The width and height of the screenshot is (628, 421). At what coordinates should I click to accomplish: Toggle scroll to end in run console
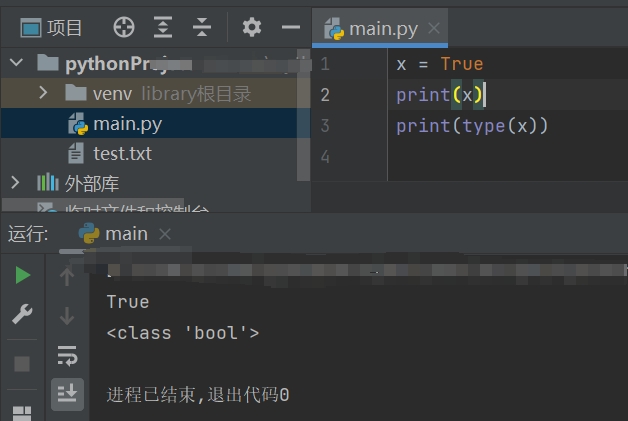(67, 393)
